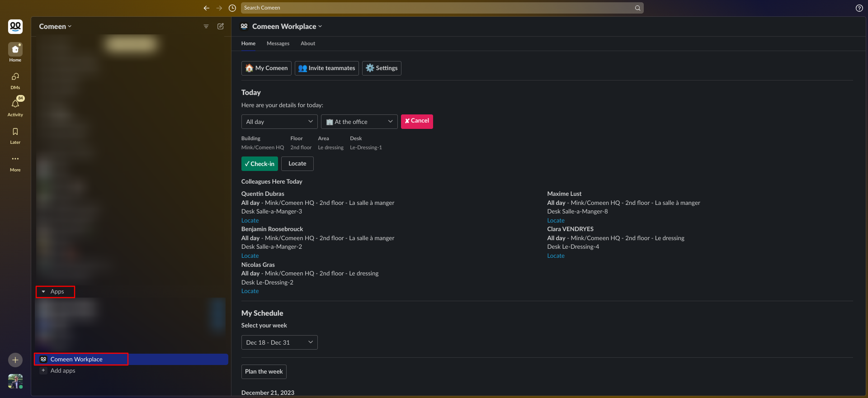Switch to the Messages tab

(278, 43)
